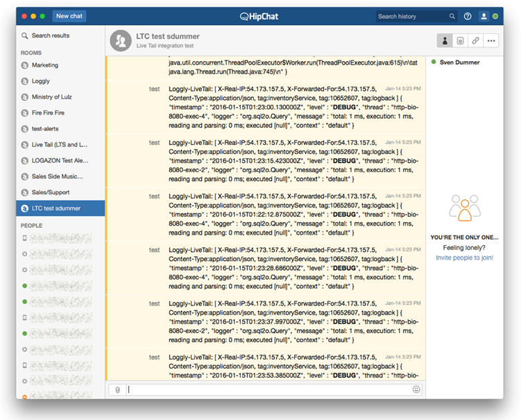Click the search magnifier icon in the header

click(452, 16)
